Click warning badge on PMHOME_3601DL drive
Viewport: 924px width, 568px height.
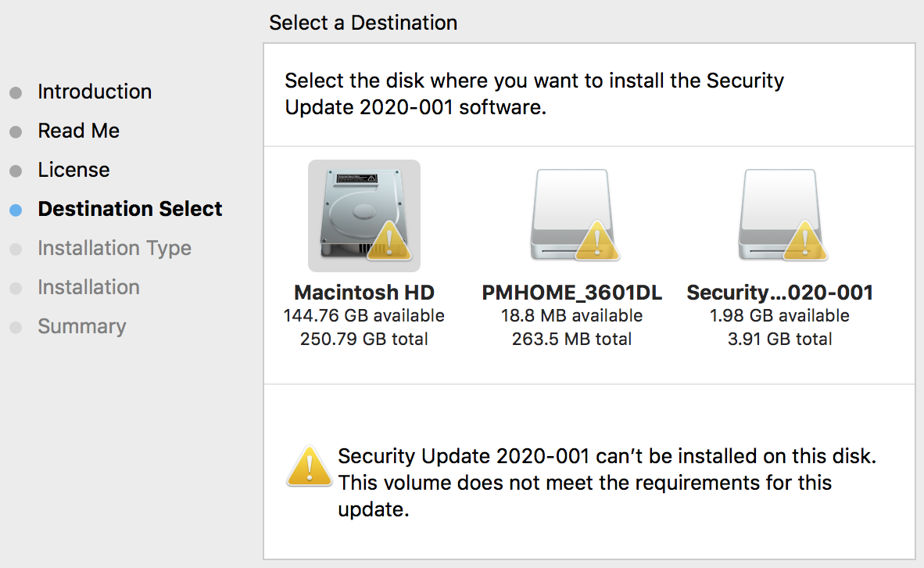click(x=598, y=242)
